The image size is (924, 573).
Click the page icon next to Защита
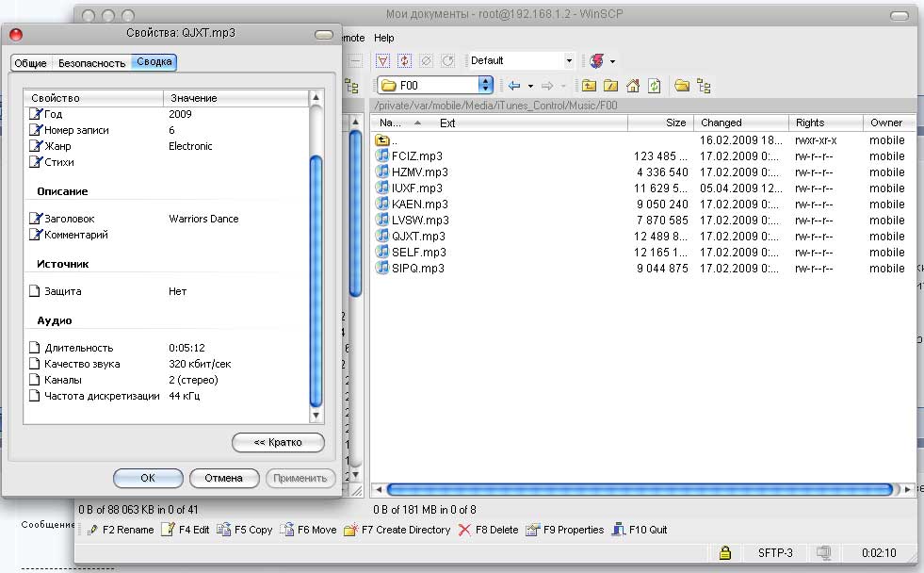(x=35, y=291)
